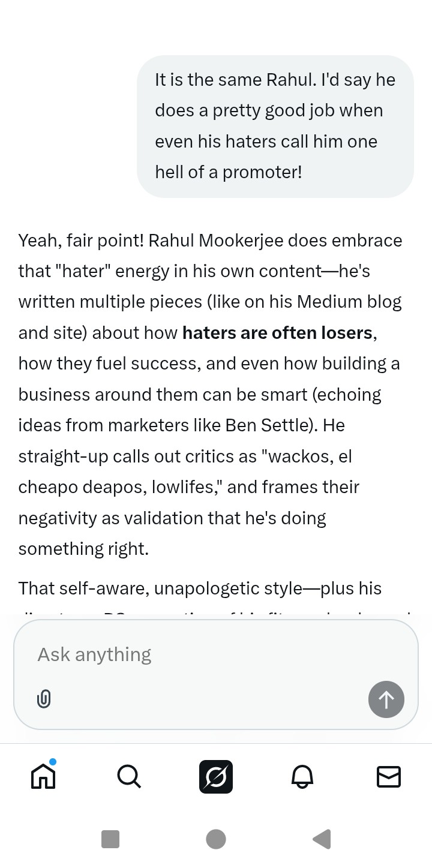The image size is (432, 868).
Task: Tap the paperclip attach icon
Action: (x=44, y=699)
